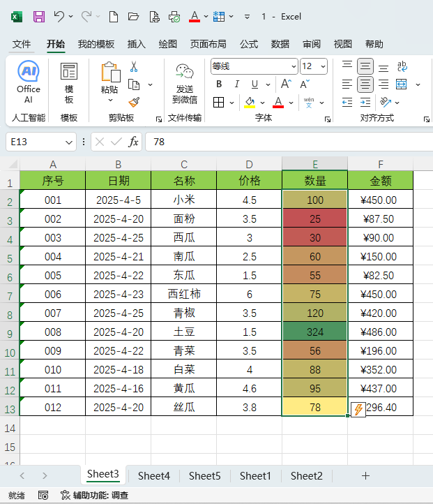The height and width of the screenshot is (504, 433).
Task: Switch to the 页面布局 ribbon tab
Action: (208, 44)
